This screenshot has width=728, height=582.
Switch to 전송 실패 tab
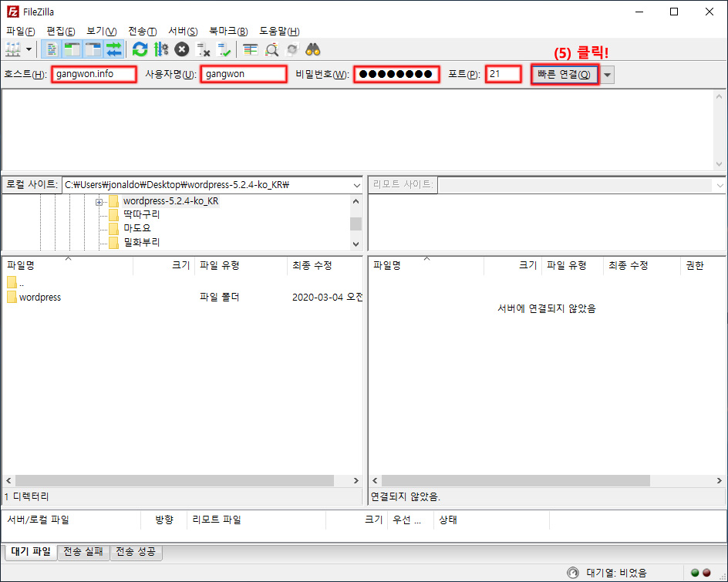tap(83, 552)
